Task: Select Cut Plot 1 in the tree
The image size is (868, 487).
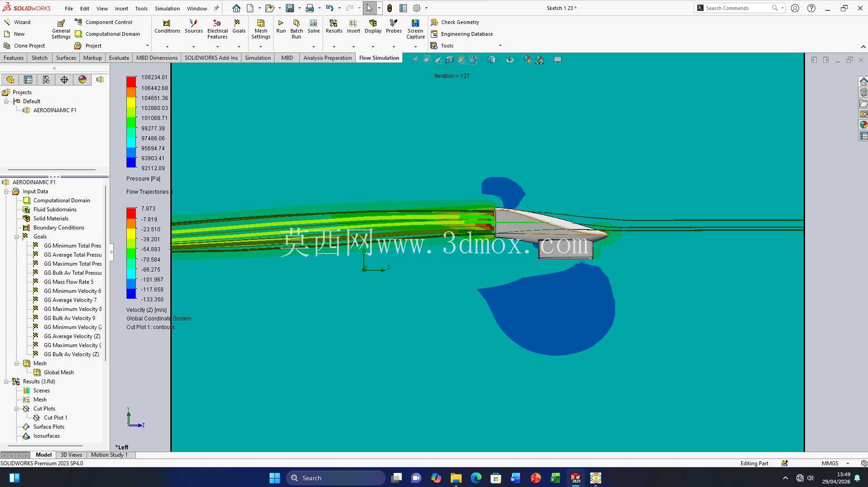Action: point(55,418)
